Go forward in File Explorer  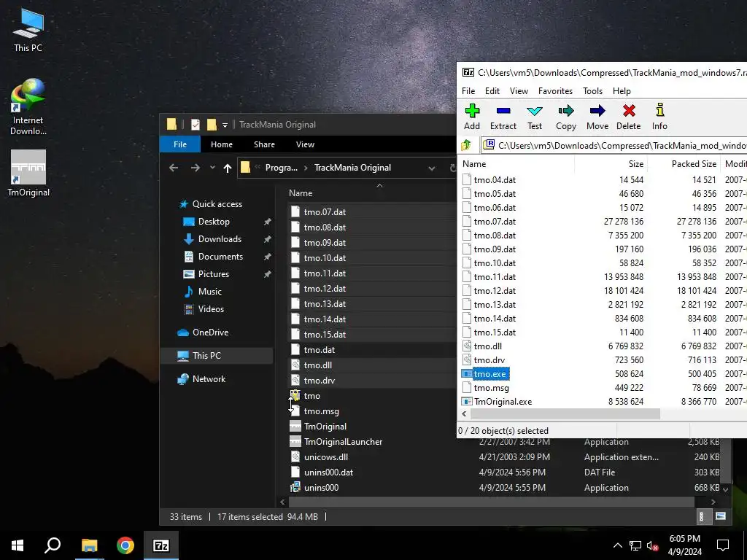pos(196,168)
